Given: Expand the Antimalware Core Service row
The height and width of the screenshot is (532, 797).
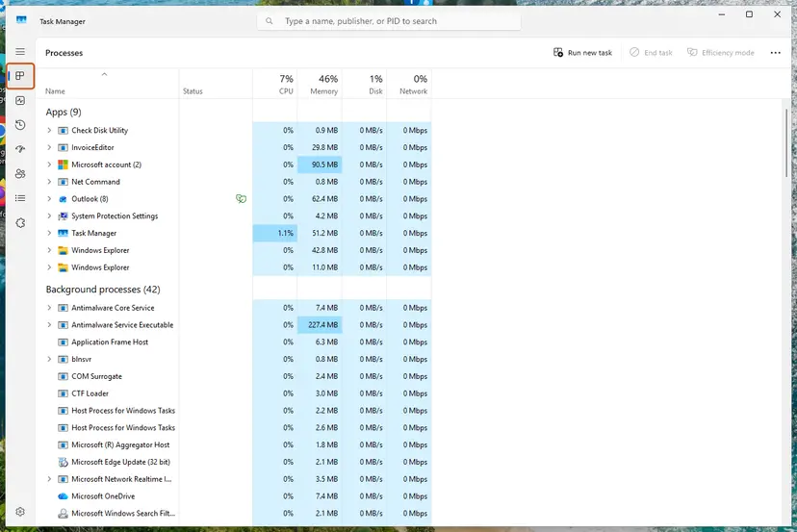Looking at the screenshot, I should coord(49,308).
